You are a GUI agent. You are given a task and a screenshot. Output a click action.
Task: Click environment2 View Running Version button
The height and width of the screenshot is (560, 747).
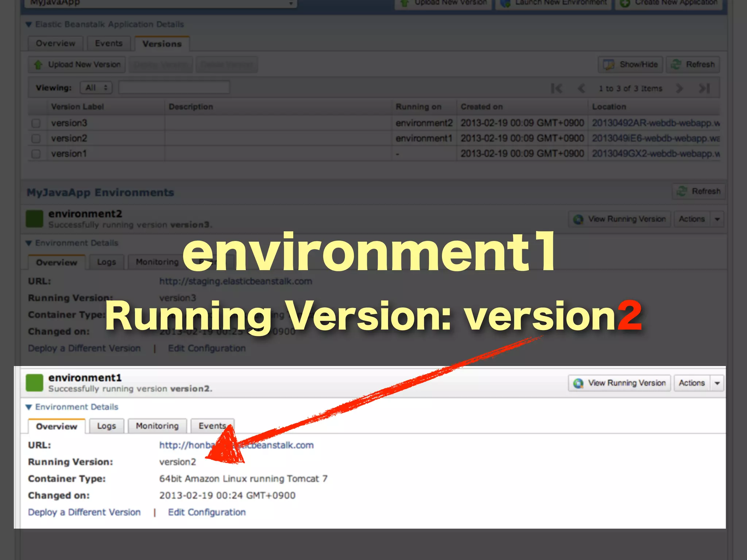pos(619,219)
